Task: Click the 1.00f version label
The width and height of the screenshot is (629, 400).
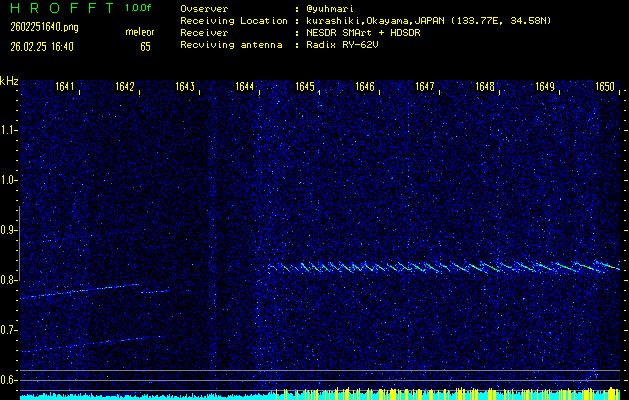Action: [138, 8]
